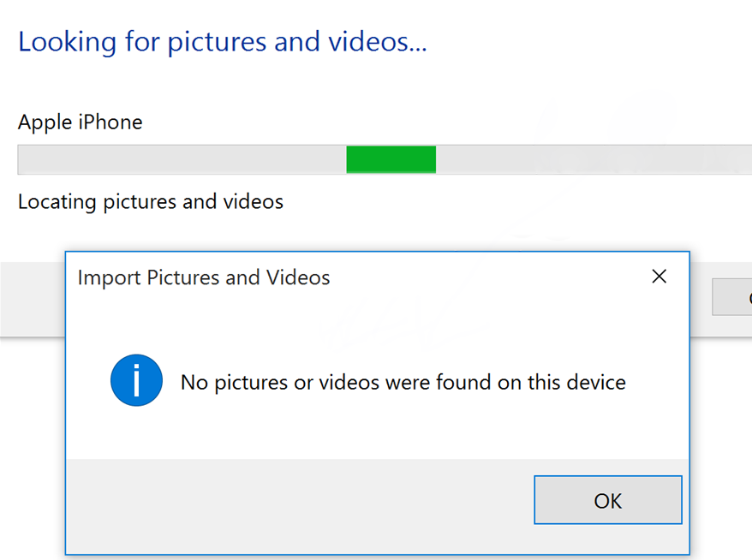This screenshot has height=560, width=752.
Task: Click the OK button
Action: coord(607,500)
